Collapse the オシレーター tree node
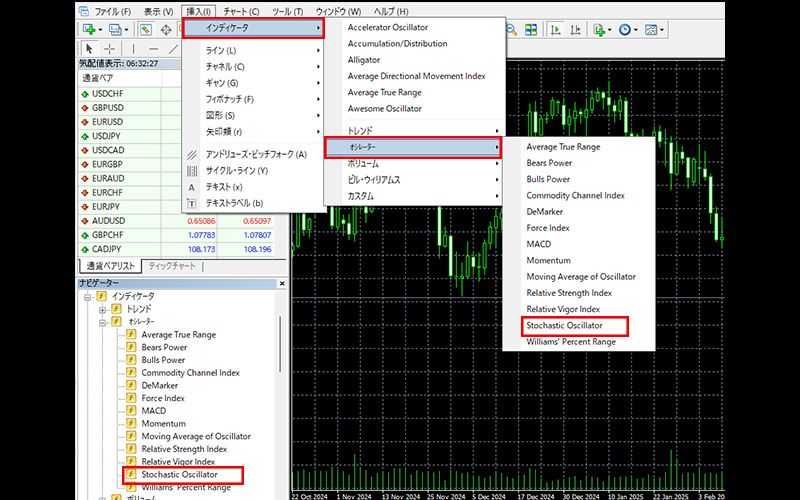Viewport: 800px width, 500px height. tap(103, 322)
